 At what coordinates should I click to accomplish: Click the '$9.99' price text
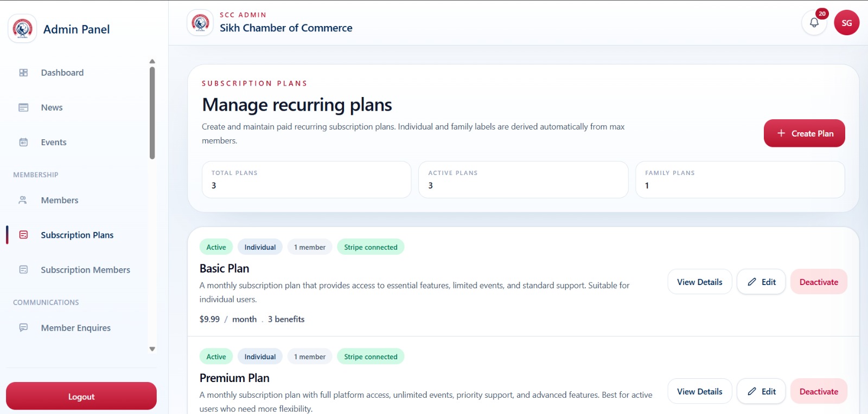coord(209,319)
